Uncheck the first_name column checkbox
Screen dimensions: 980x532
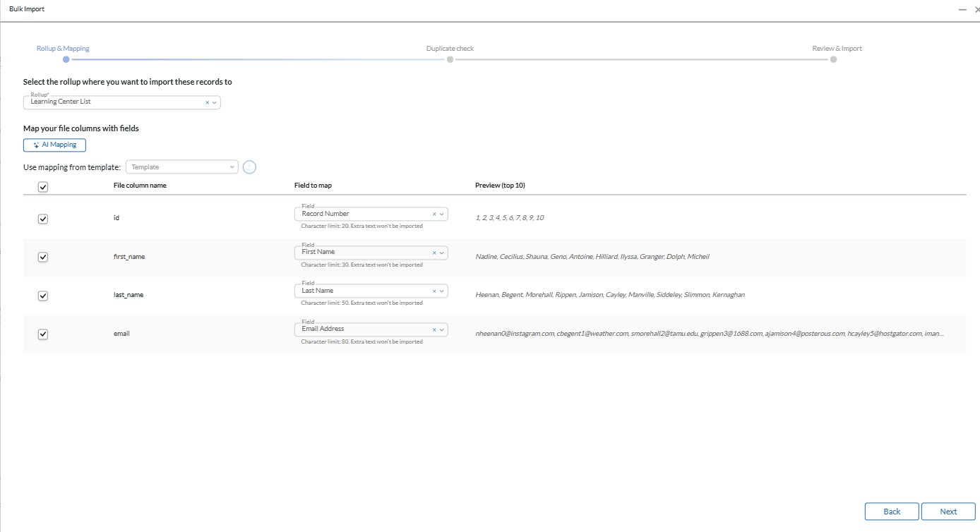tap(42, 257)
